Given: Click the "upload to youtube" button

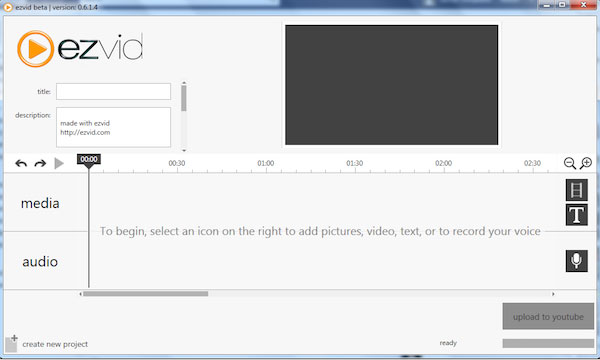Looking at the screenshot, I should click(x=548, y=316).
